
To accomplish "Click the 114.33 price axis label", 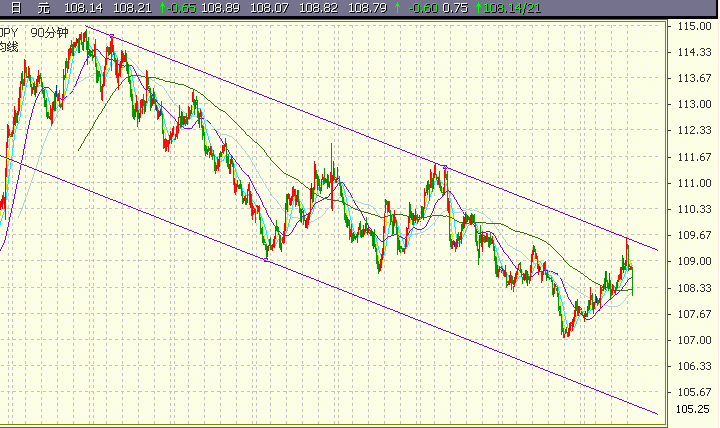I will [x=695, y=52].
